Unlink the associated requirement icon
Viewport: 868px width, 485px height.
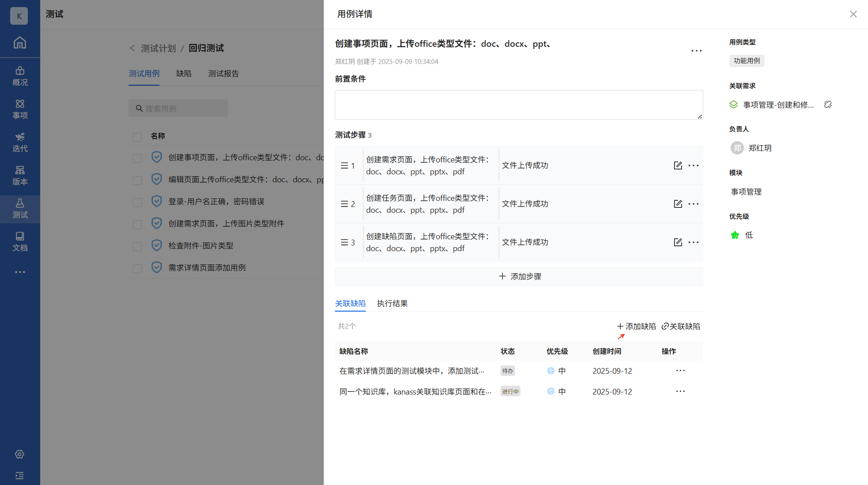(x=828, y=105)
